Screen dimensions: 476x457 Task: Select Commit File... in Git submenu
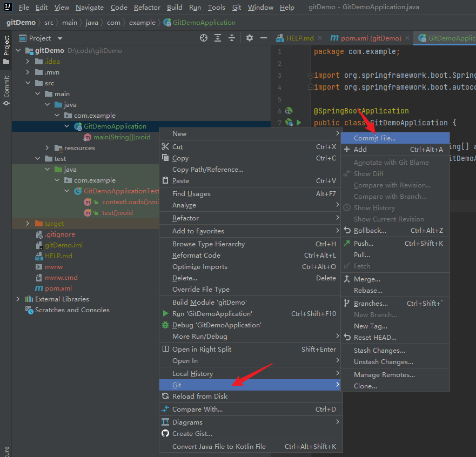point(395,138)
